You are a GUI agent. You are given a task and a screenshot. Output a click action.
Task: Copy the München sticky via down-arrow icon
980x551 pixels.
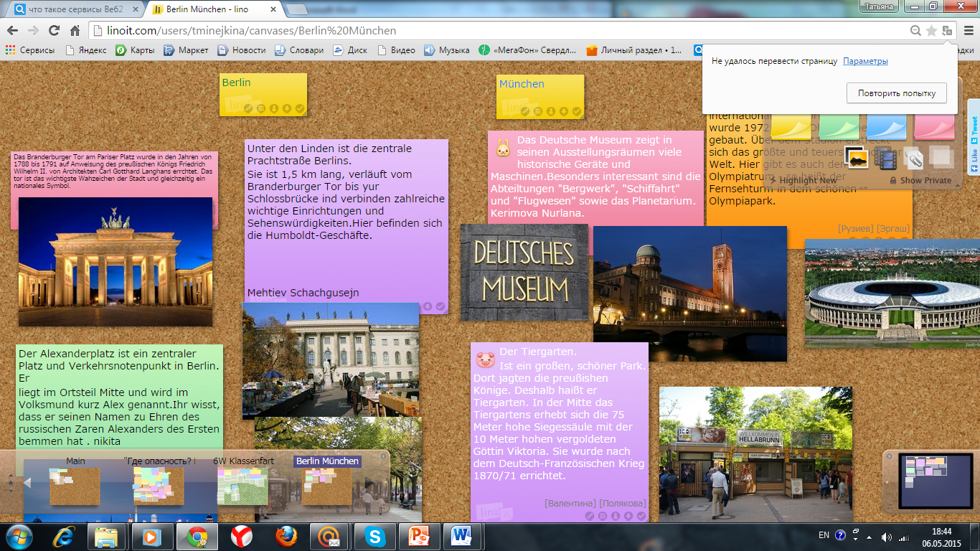coord(564,111)
